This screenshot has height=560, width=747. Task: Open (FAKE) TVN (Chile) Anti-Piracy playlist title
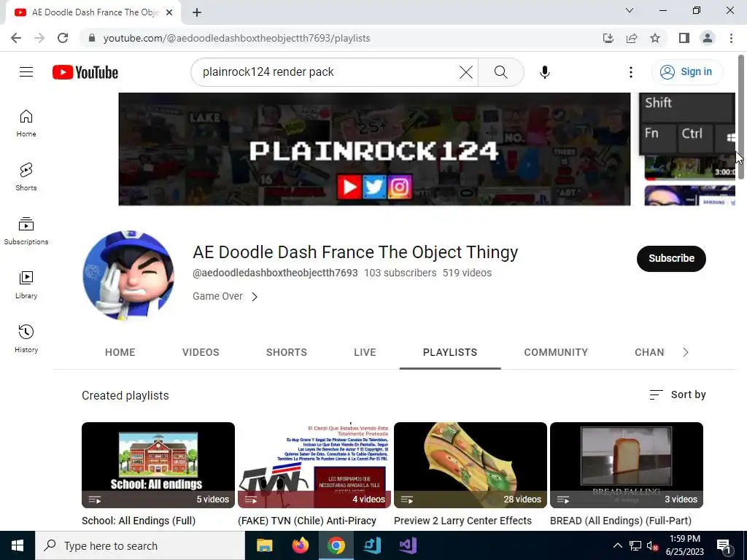point(307,521)
